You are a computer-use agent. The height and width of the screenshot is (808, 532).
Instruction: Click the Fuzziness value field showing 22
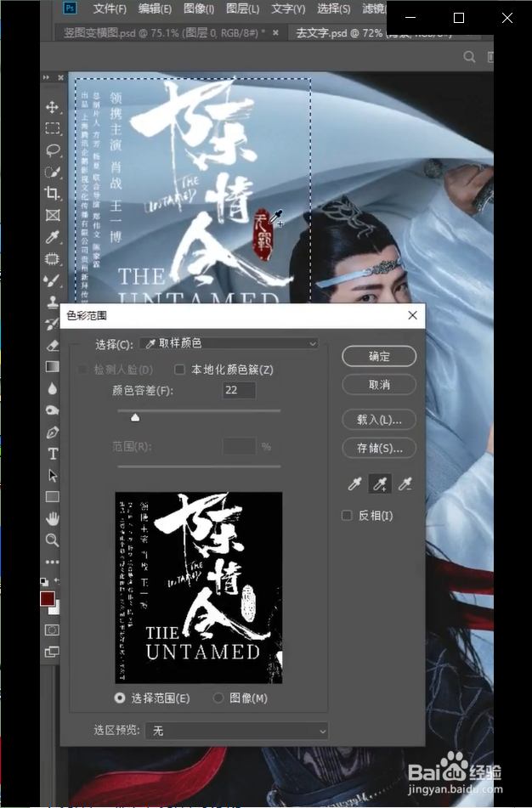click(x=239, y=390)
